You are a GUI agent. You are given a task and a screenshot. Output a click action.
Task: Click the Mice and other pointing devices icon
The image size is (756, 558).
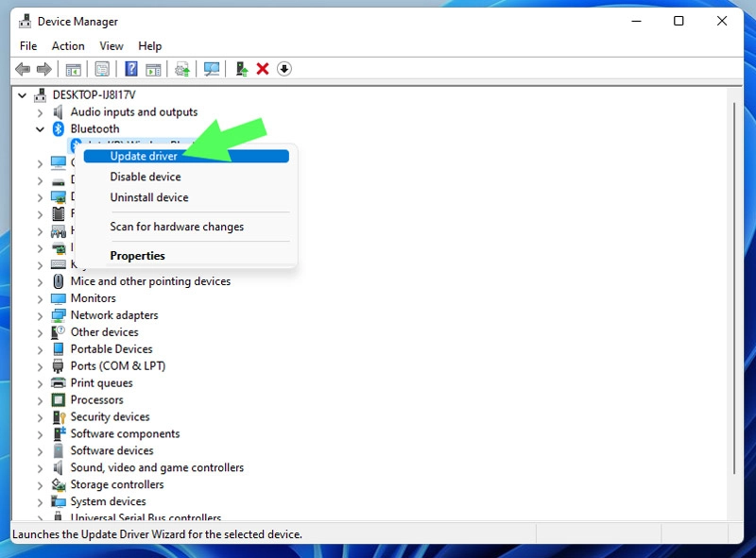click(59, 281)
